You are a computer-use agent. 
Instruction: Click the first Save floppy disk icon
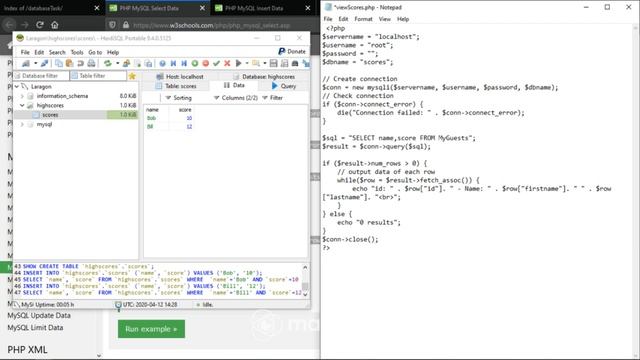coord(273,63)
